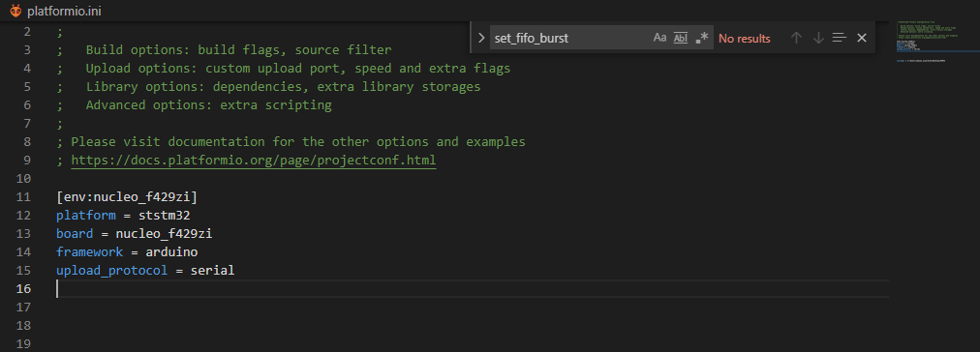Click comment 'Advanced options: extra scripting'

pyautogui.click(x=209, y=105)
